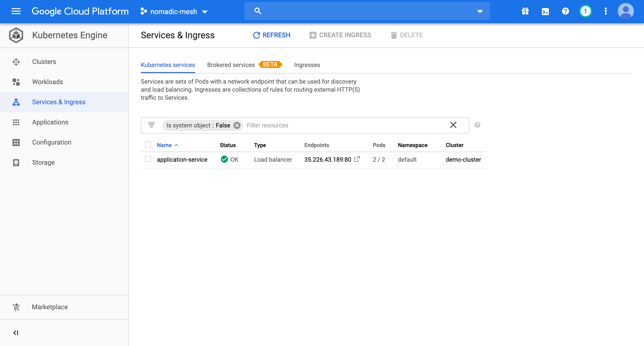Click the REFRESH button
The width and height of the screenshot is (644, 346).
[272, 35]
